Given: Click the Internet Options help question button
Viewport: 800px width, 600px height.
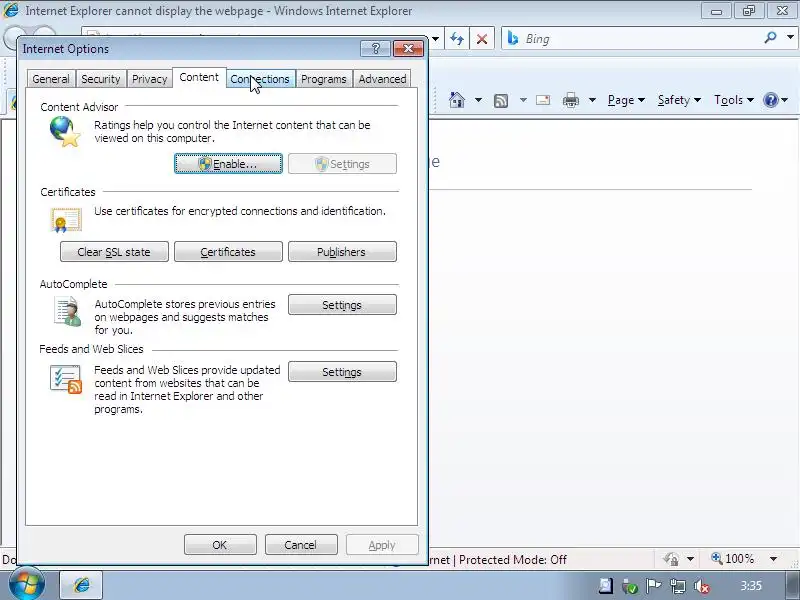Looking at the screenshot, I should (376, 48).
